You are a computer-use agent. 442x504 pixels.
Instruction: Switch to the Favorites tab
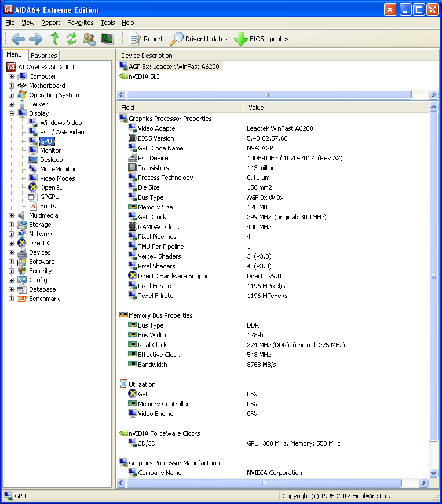44,56
